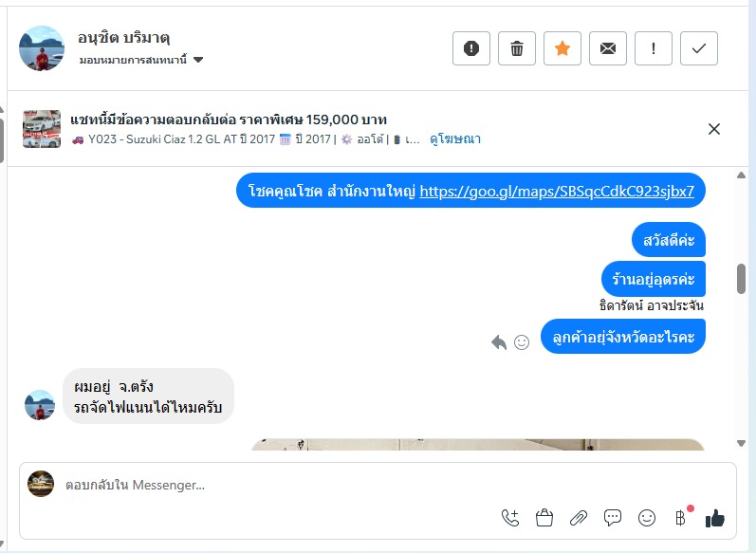
Task: Send a thumbs-up like
Action: coord(714,518)
